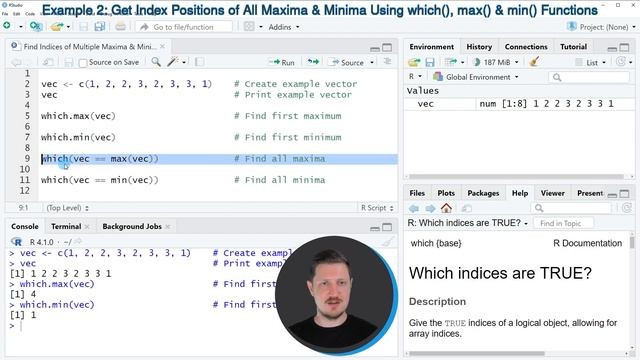
Task: Click the Environment search field
Action: [x=589, y=77]
